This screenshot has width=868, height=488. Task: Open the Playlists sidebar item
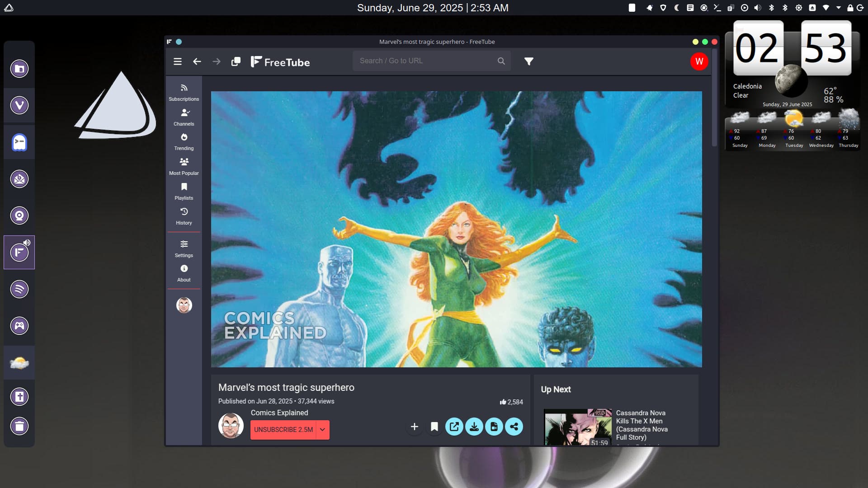pyautogui.click(x=184, y=191)
